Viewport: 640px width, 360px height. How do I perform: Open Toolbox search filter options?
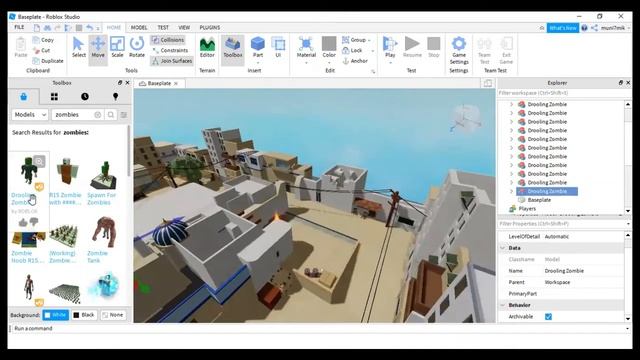coord(124,115)
